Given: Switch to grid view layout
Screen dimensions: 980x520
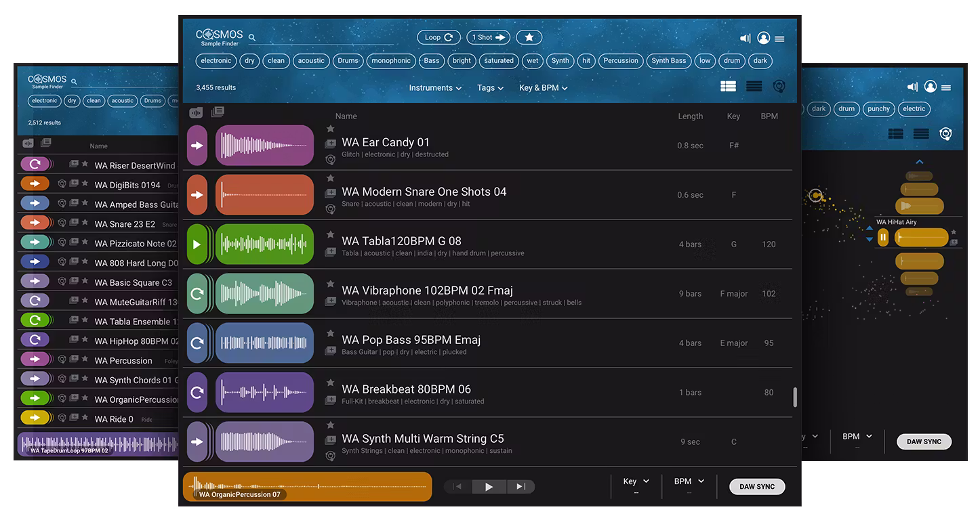Looking at the screenshot, I should click(x=728, y=86).
